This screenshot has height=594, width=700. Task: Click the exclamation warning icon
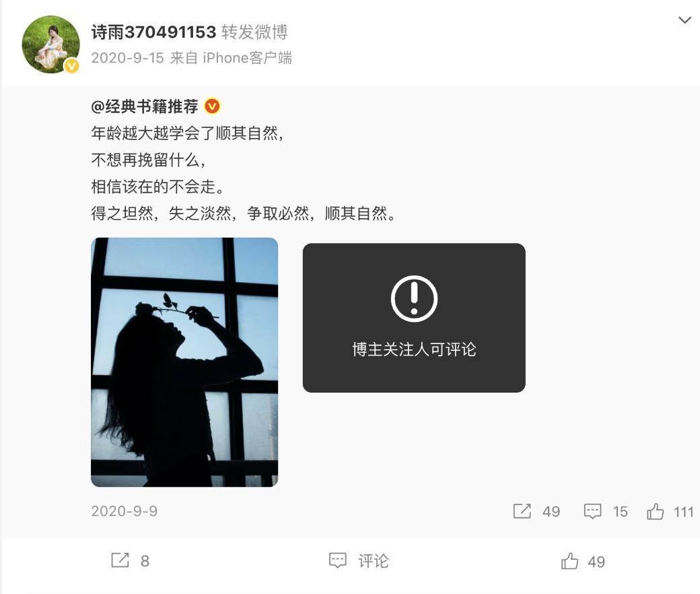[414, 298]
